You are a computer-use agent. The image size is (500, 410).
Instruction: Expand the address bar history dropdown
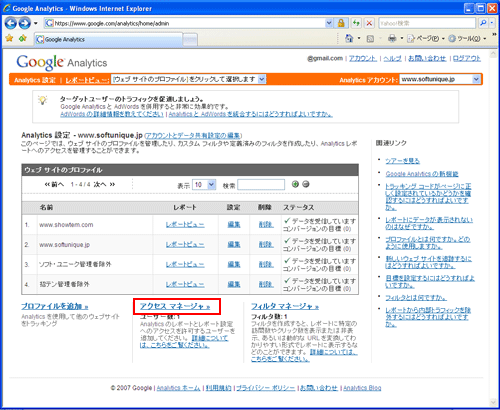coord(329,23)
